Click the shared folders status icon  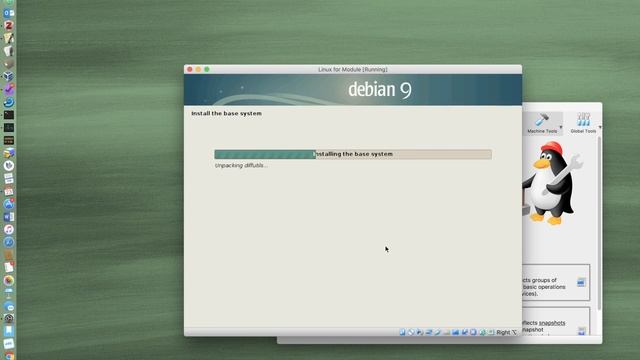(447, 332)
